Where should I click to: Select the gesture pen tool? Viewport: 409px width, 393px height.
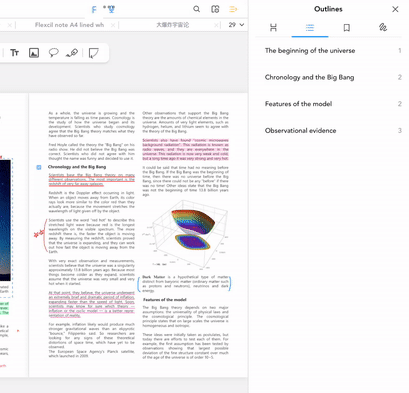pyautogui.click(x=72, y=53)
